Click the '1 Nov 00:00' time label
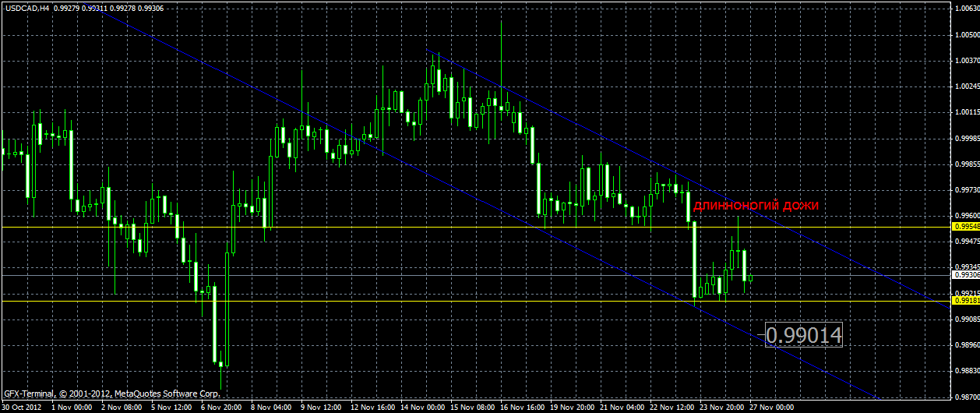This screenshot has height=413, width=980. point(72,407)
